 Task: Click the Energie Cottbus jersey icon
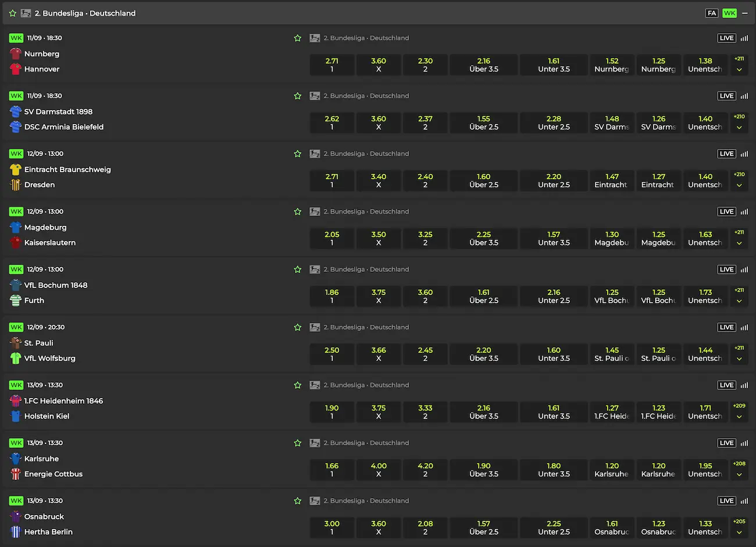click(x=16, y=474)
